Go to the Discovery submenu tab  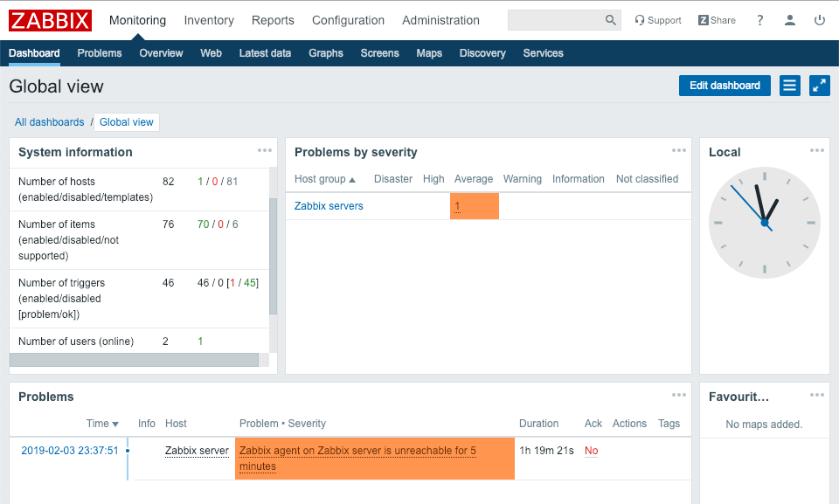482,53
